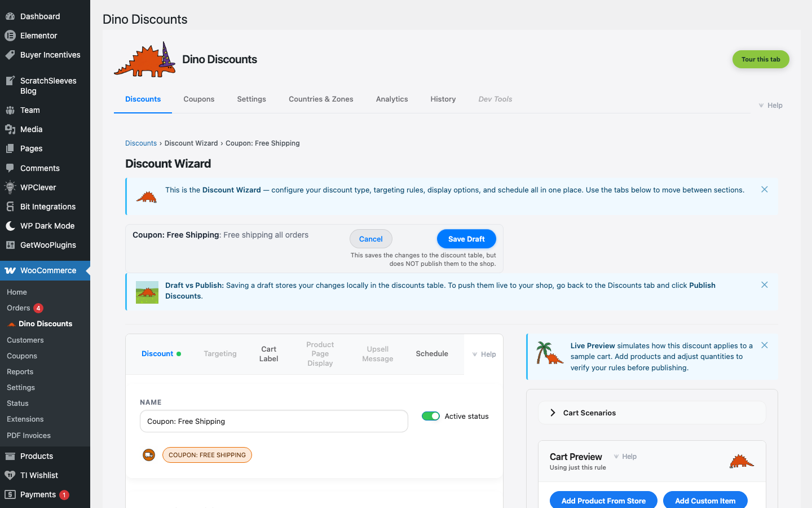
Task: Follow the Discounts breadcrumb link
Action: point(141,143)
